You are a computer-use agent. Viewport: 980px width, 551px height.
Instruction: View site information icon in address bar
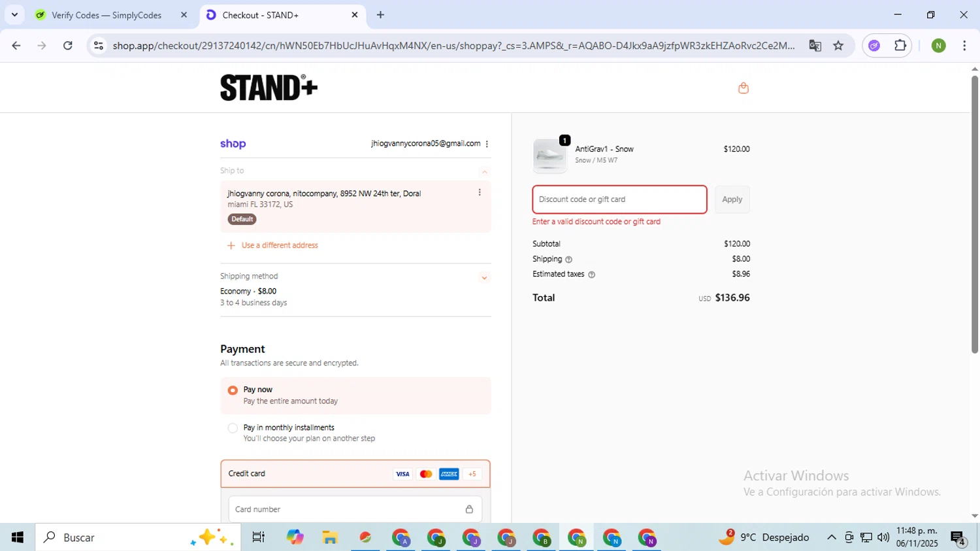99,46
